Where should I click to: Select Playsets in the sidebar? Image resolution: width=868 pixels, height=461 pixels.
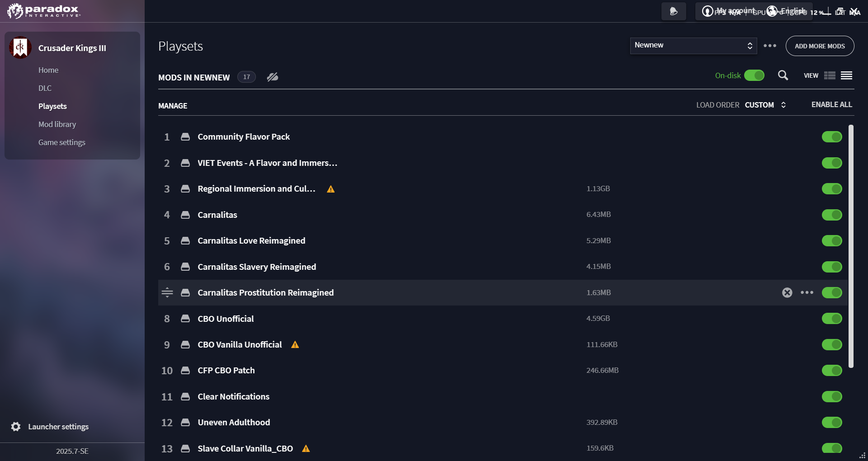52,106
